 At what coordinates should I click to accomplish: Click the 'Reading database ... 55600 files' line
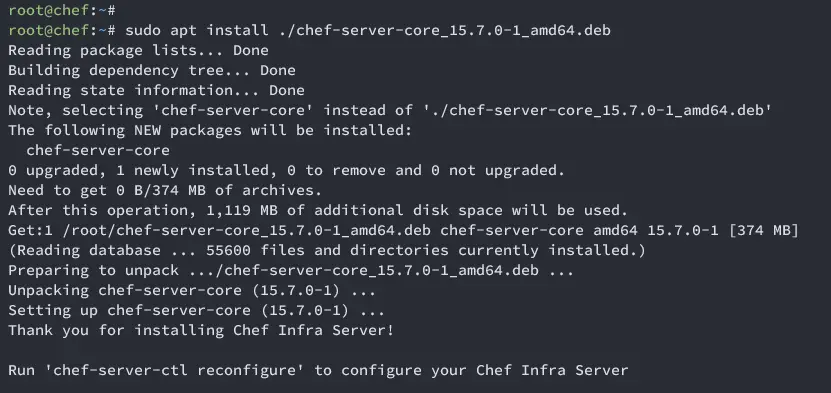327,250
